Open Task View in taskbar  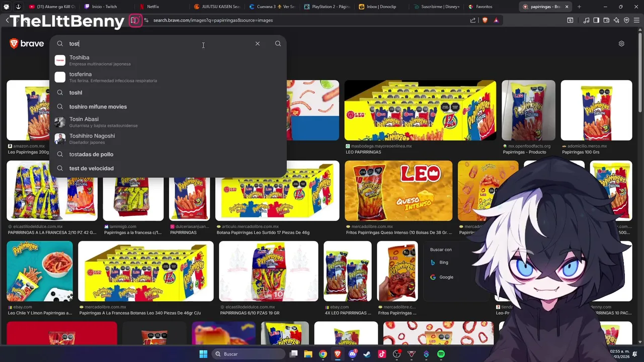294,354
